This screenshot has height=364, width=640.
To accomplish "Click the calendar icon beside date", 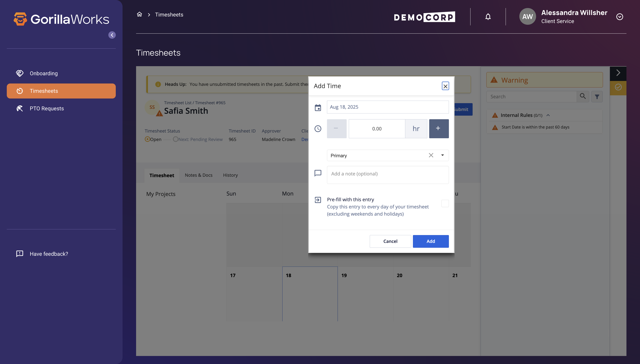I will pyautogui.click(x=318, y=108).
